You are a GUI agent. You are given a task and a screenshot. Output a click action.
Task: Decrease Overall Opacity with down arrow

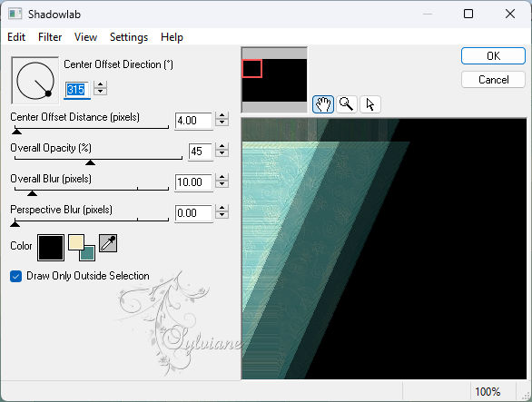[222, 153]
